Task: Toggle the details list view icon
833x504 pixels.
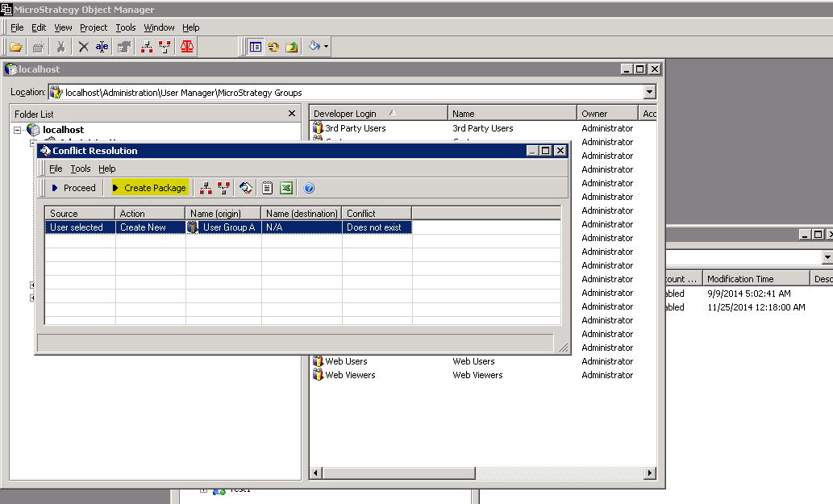Action: [256, 46]
